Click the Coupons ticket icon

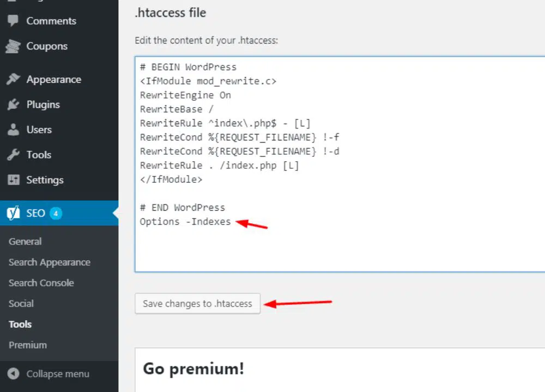coord(13,47)
